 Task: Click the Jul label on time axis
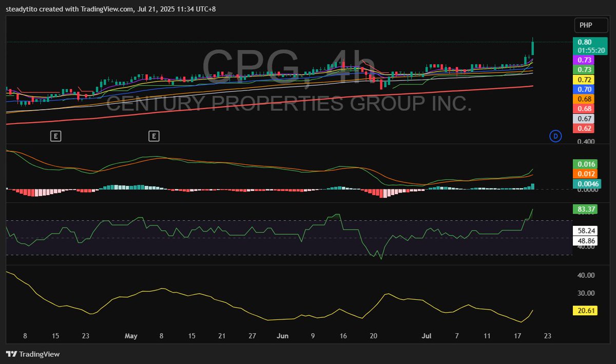coord(427,336)
